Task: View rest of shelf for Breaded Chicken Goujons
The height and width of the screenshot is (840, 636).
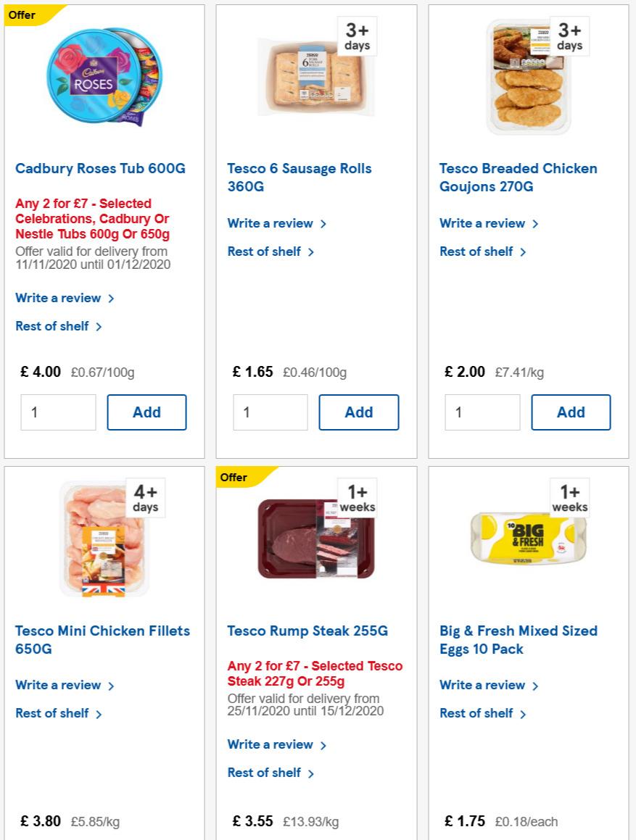Action: 476,251
